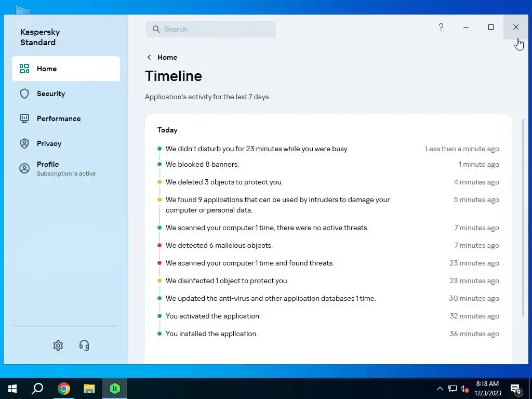Click the magnifier icon in search box

pyautogui.click(x=156, y=29)
